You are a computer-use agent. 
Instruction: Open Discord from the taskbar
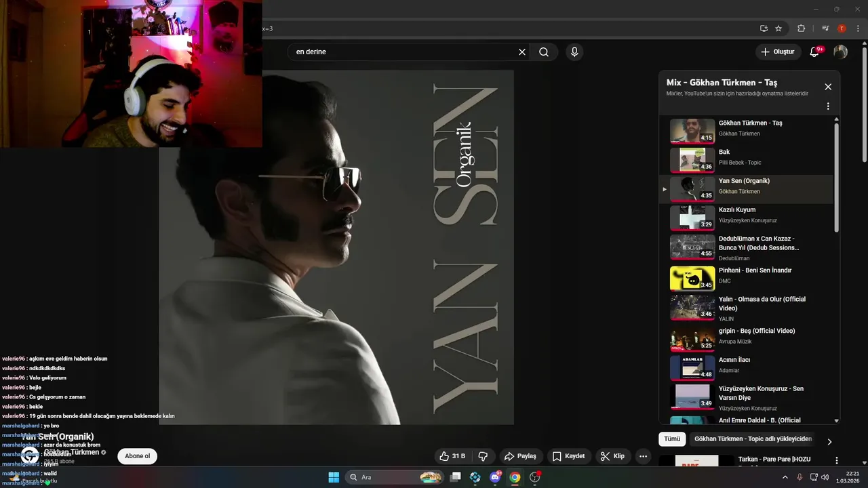[x=495, y=477]
